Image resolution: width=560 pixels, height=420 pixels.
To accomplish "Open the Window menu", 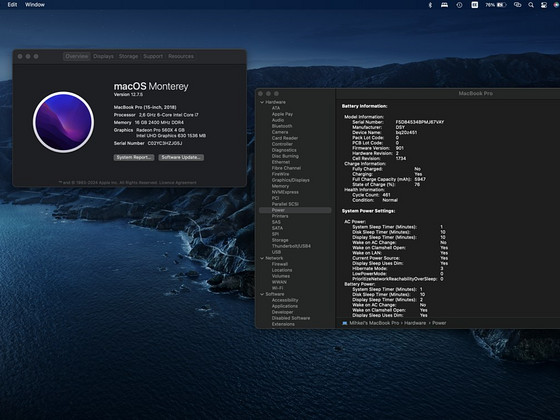I will pos(35,5).
